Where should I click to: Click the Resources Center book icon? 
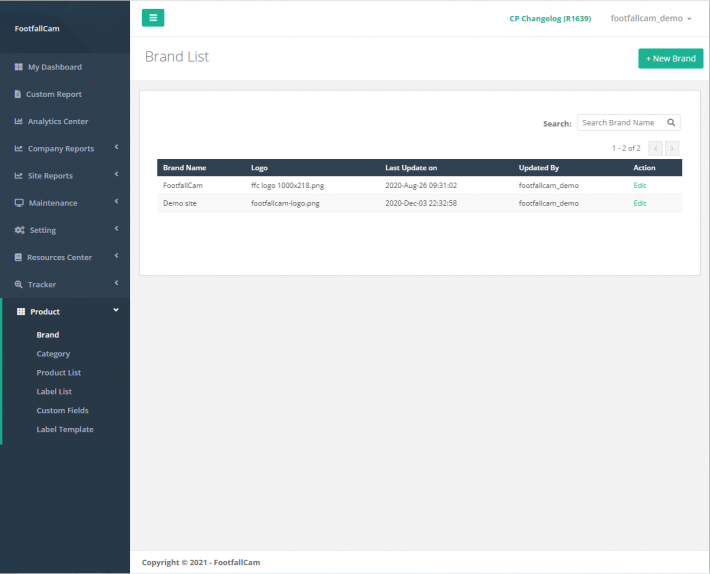click(x=18, y=257)
